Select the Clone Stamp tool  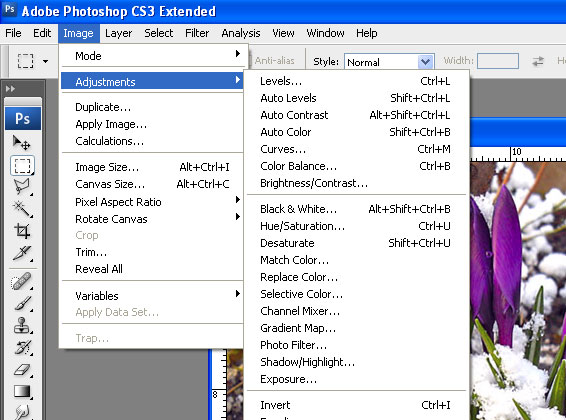click(x=22, y=325)
